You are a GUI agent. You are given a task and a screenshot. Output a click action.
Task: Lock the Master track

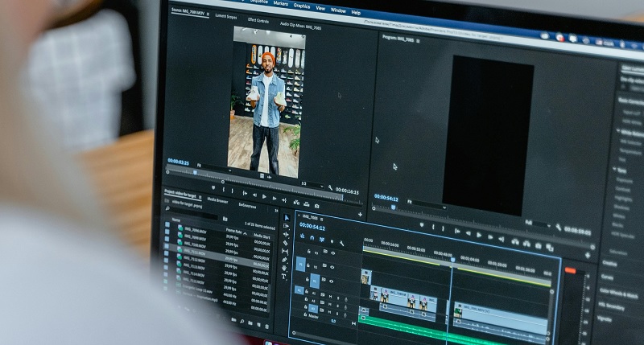coord(305,314)
